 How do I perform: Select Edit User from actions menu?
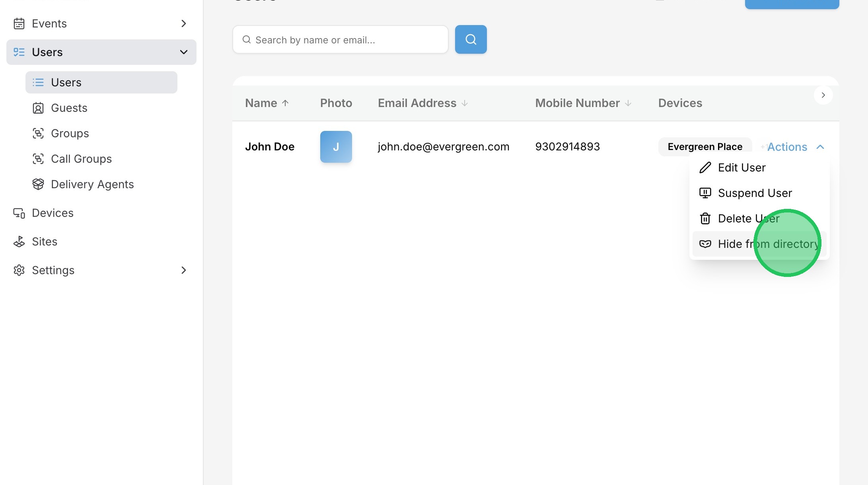[x=741, y=168]
